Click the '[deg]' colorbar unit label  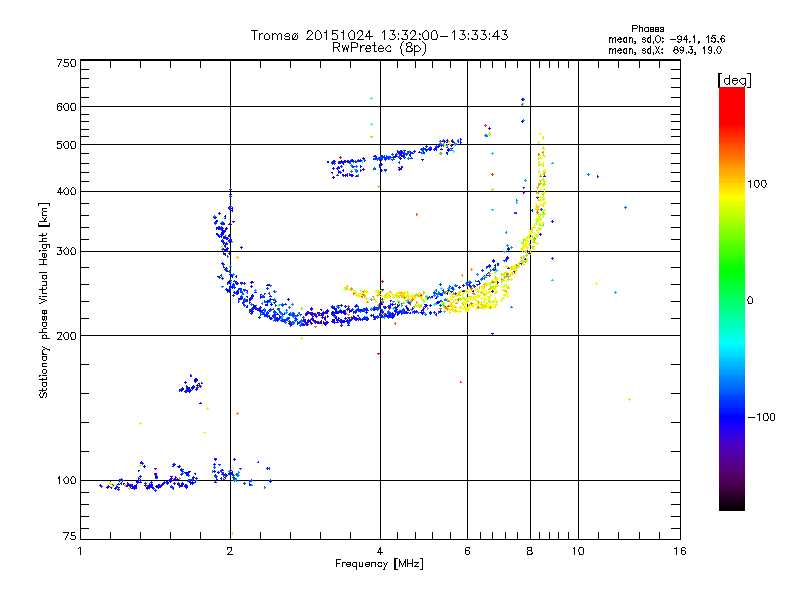(x=734, y=80)
